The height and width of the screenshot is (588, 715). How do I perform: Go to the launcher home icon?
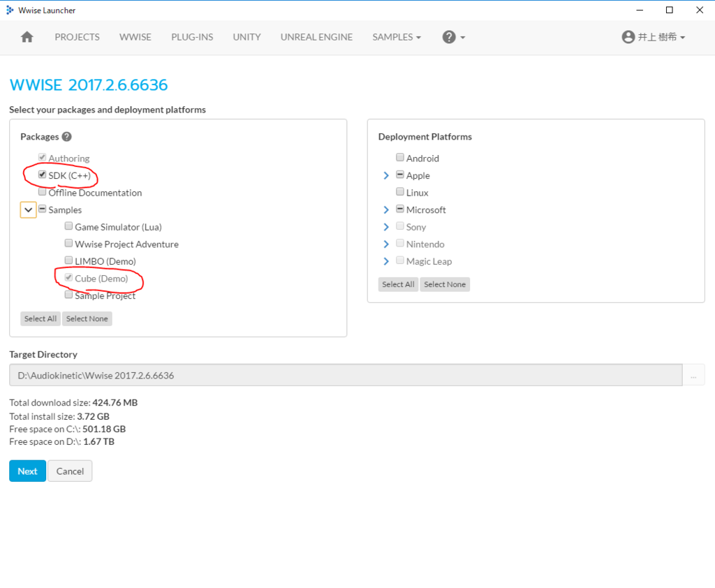(x=27, y=37)
